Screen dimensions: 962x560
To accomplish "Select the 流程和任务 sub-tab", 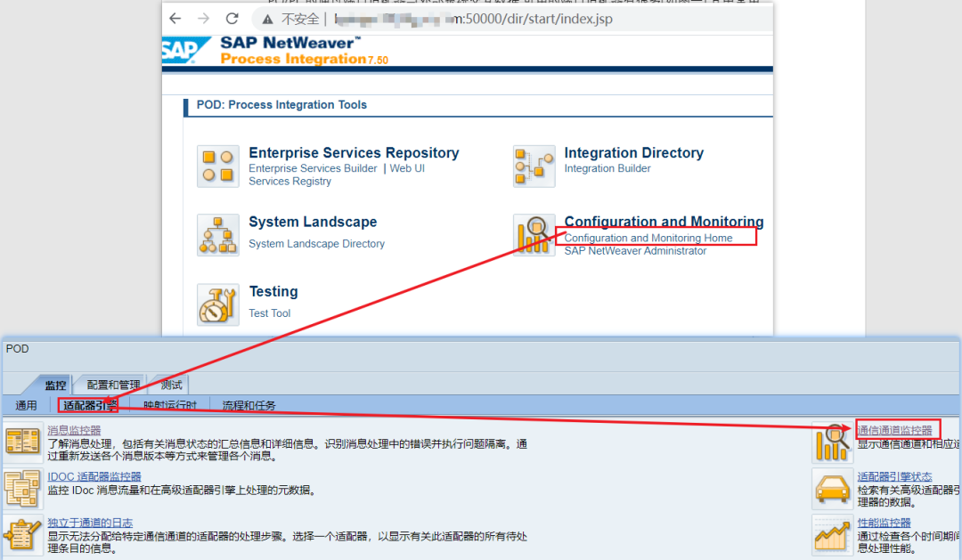I will coord(249,405).
